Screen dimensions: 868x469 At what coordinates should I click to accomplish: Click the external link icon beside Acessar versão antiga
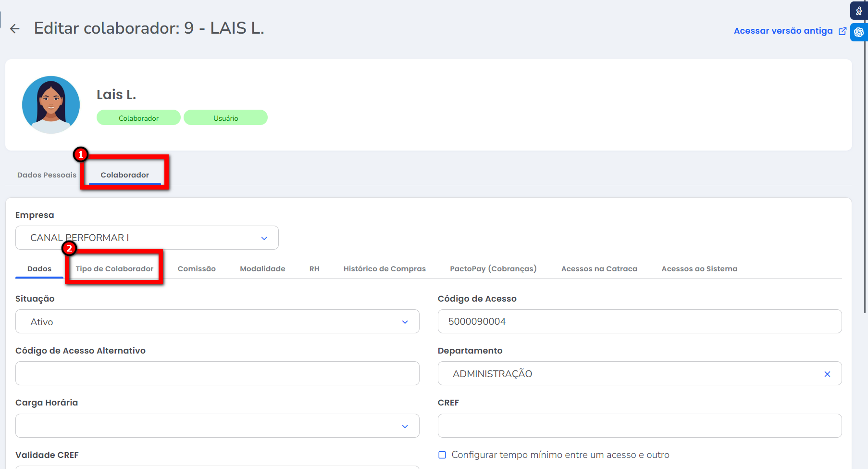click(842, 31)
